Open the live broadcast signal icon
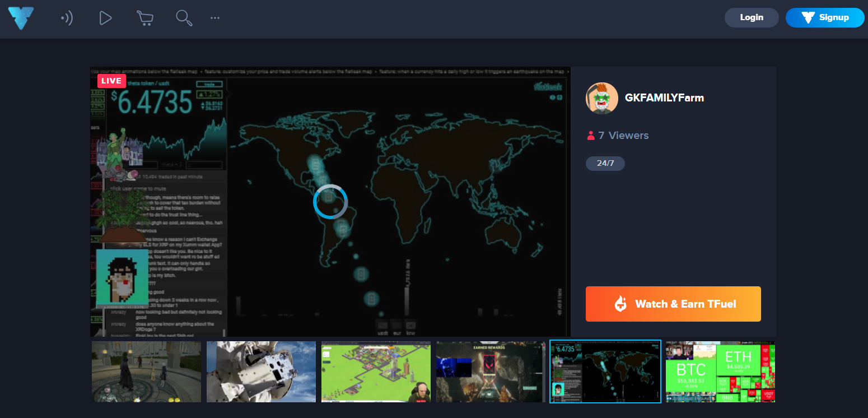868x418 pixels. pos(67,18)
